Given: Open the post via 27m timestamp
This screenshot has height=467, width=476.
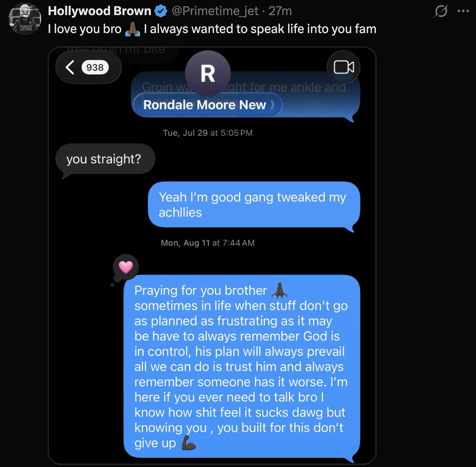Looking at the screenshot, I should click(x=280, y=11).
